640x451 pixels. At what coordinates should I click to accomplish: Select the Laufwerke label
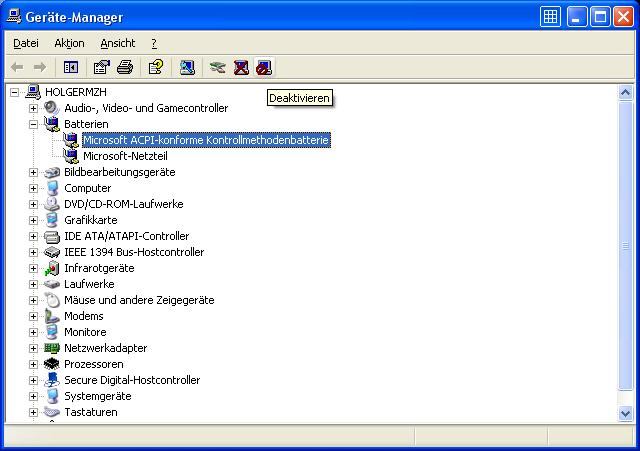pyautogui.click(x=89, y=284)
